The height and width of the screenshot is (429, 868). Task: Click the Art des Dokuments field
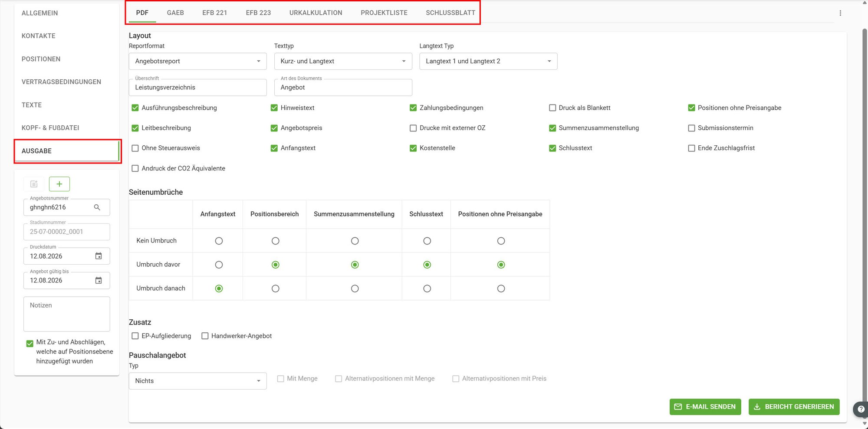(343, 87)
